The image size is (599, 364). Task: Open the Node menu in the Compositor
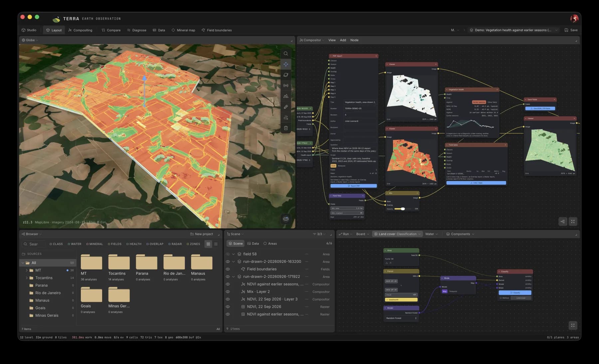click(x=354, y=40)
